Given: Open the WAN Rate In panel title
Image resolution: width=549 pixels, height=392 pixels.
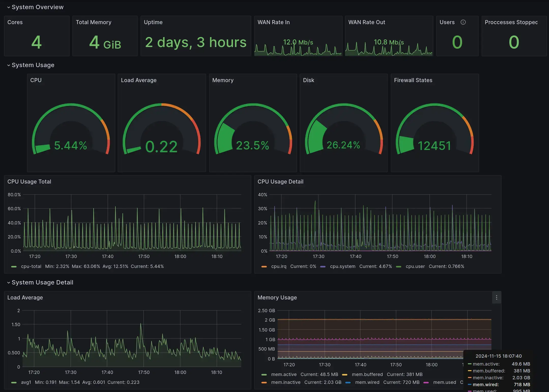Looking at the screenshot, I should (x=274, y=22).
